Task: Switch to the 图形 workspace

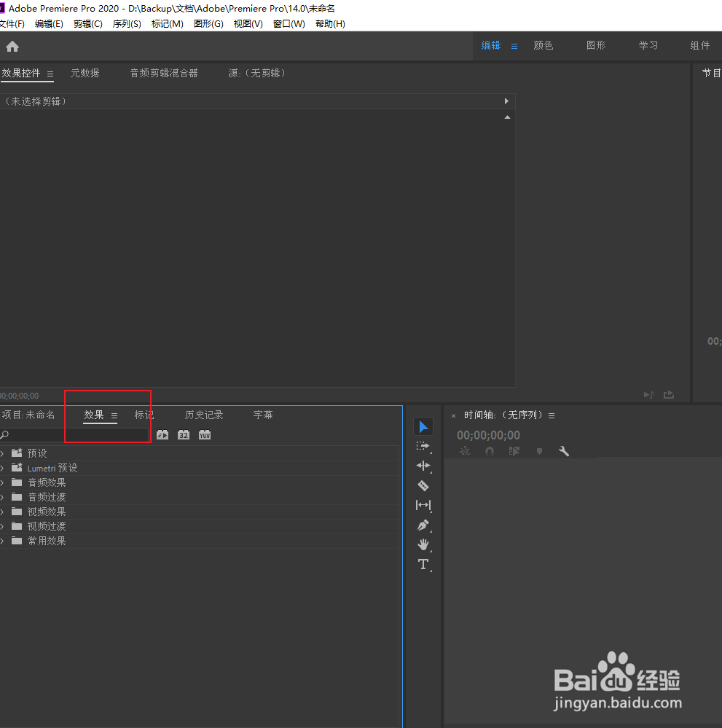Action: click(596, 45)
